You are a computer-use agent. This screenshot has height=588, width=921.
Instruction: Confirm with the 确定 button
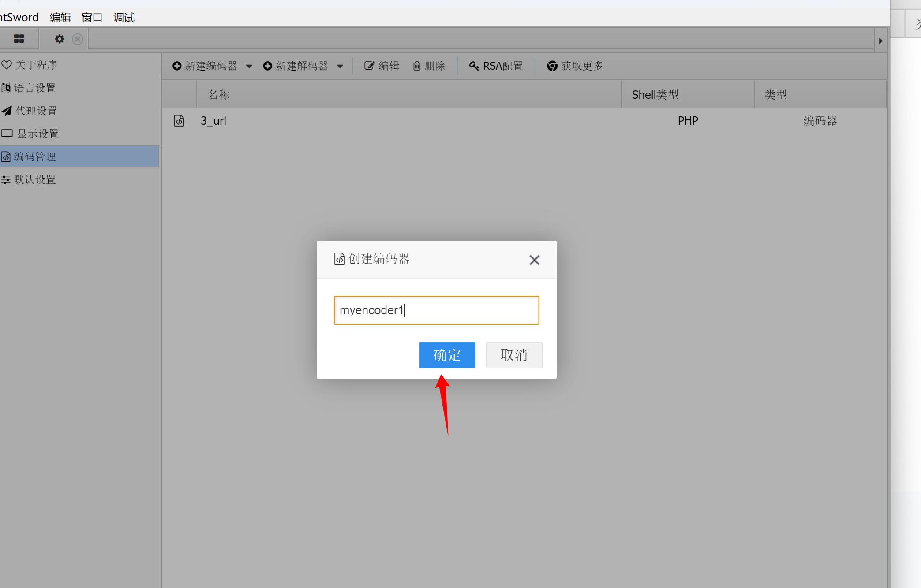coord(447,355)
